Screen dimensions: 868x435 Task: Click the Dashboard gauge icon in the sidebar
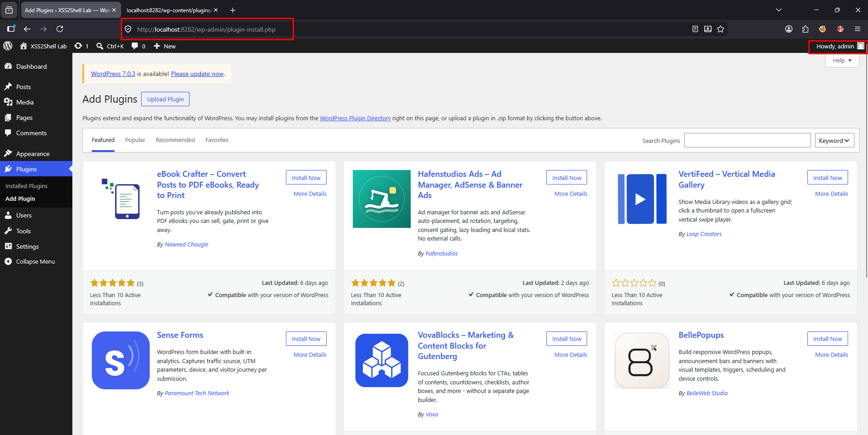8,66
